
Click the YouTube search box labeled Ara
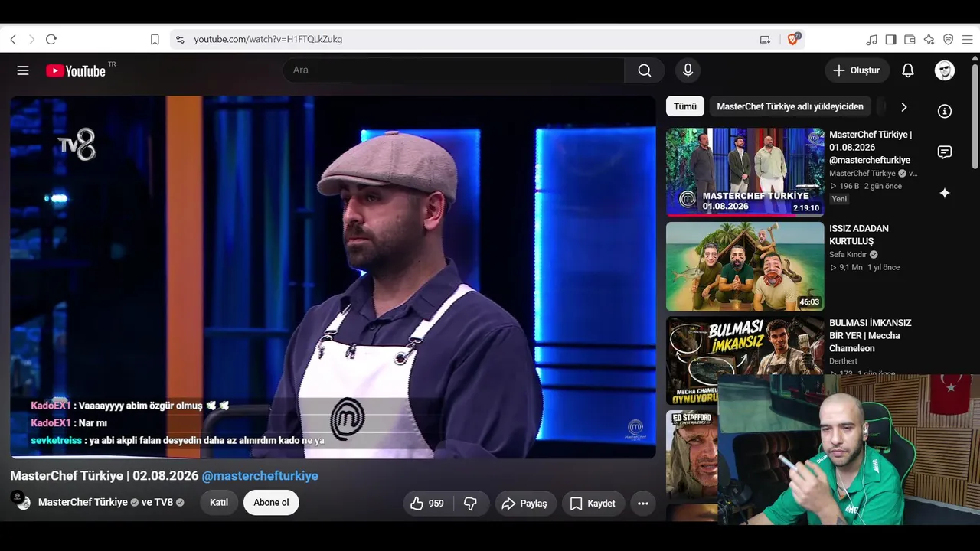tap(453, 70)
